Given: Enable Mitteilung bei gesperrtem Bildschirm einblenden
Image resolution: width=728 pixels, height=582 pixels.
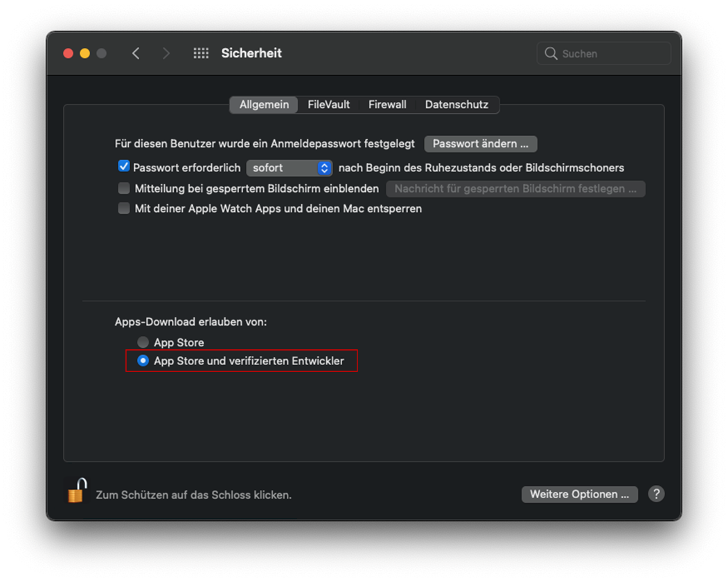Looking at the screenshot, I should 124,188.
